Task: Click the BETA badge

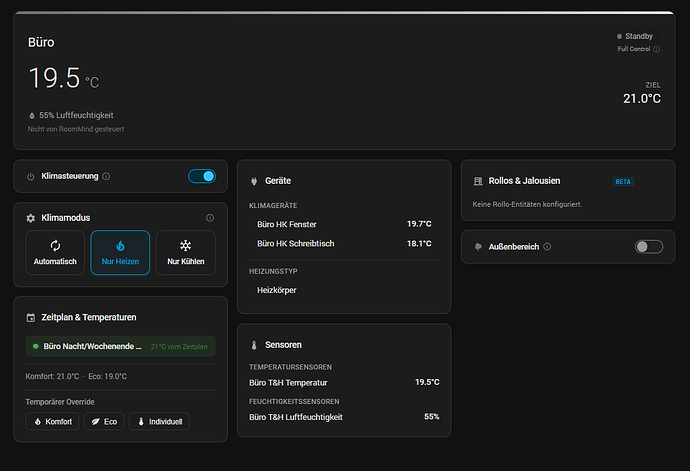Action: pos(623,181)
